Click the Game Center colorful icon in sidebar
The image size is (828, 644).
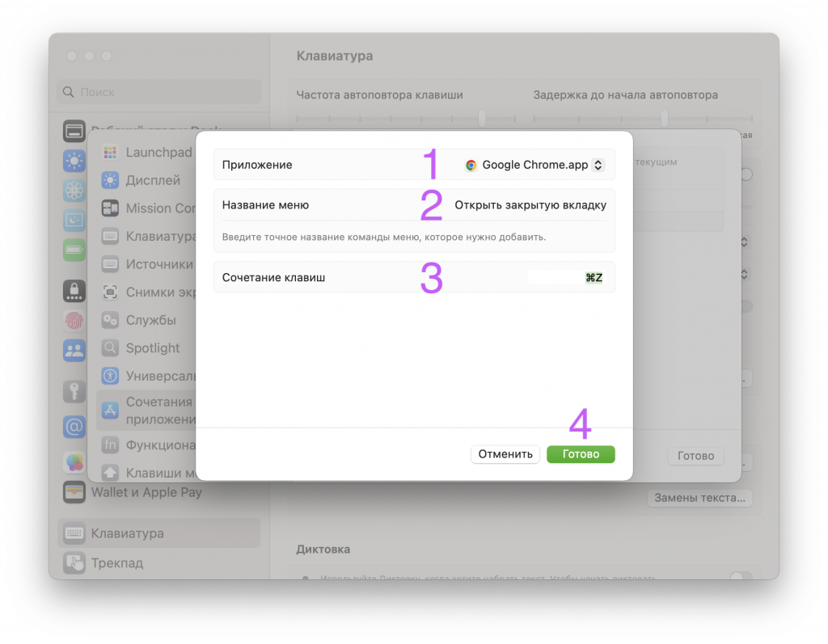pyautogui.click(x=74, y=462)
